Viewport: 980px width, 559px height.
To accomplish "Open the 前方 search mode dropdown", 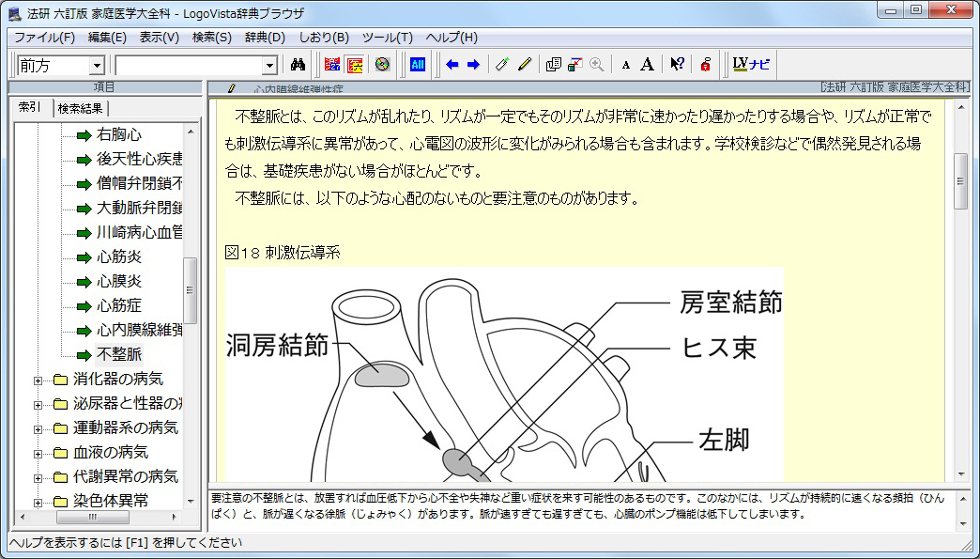I will (96, 66).
